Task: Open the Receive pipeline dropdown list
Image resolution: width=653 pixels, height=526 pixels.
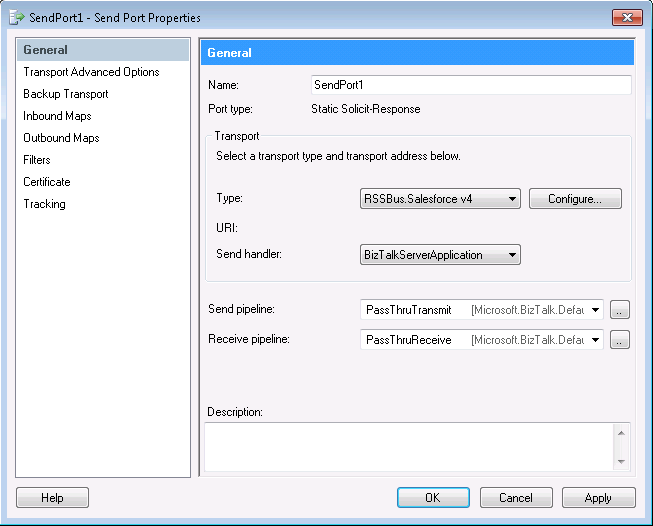Action: coord(597,340)
